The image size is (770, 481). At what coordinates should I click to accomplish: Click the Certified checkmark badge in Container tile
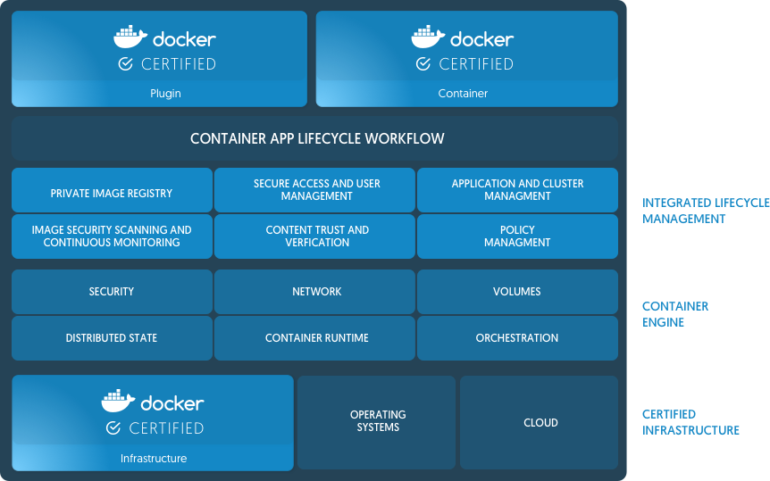[423, 64]
